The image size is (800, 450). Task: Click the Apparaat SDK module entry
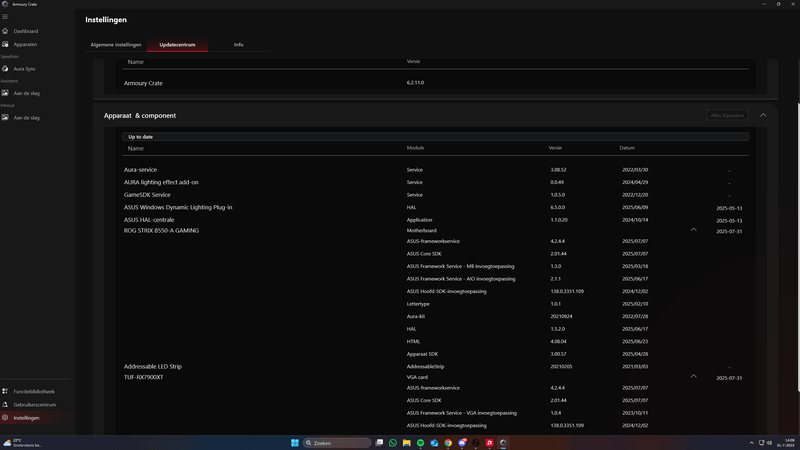click(x=422, y=354)
